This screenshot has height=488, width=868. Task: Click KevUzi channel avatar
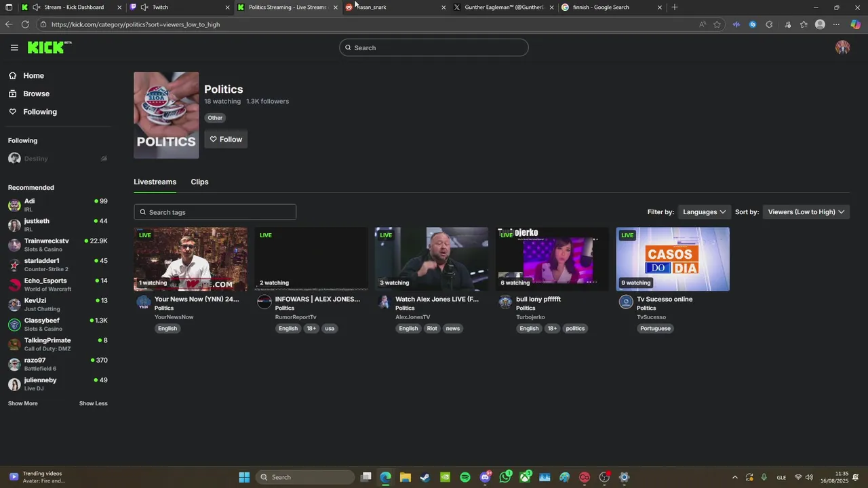point(14,305)
